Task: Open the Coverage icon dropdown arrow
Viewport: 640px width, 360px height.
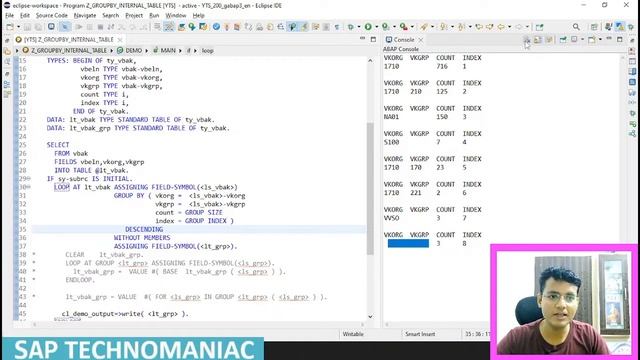Action: (x=394, y=27)
